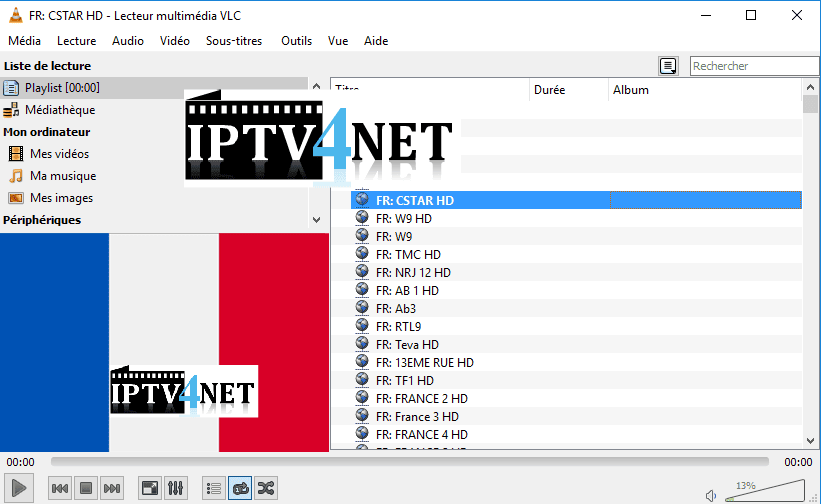Start playback with the Play button

click(19, 488)
